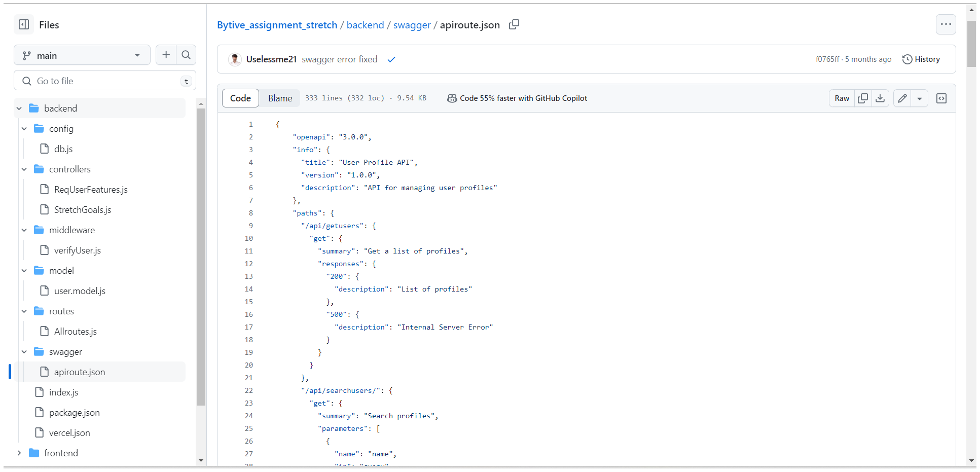Click the Raw button
The height and width of the screenshot is (472, 980).
point(842,98)
